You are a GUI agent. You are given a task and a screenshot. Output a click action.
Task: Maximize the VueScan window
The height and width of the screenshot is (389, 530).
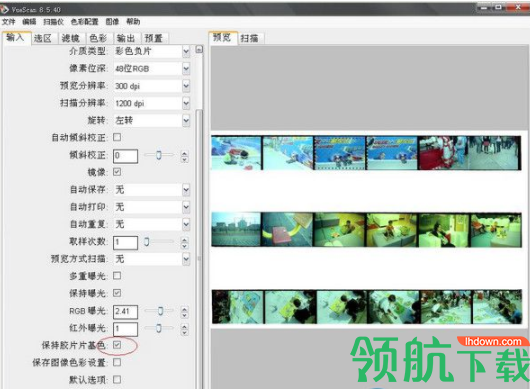[498, 7]
